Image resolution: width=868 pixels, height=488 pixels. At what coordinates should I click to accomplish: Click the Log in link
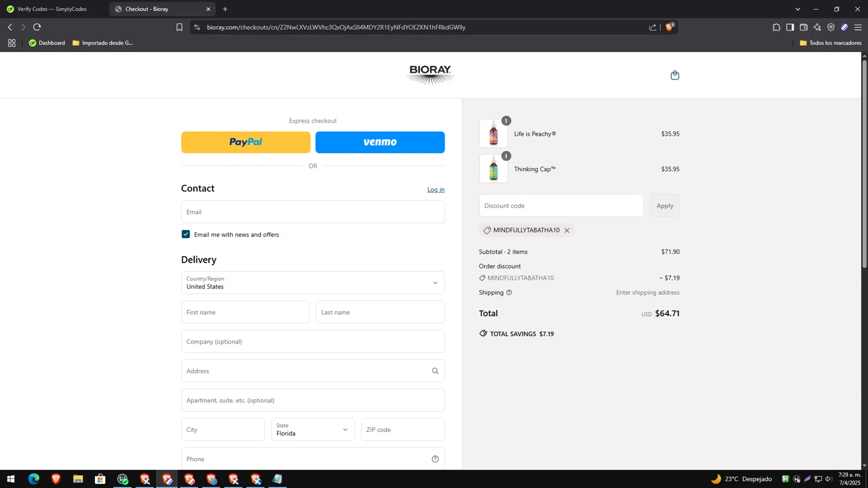point(436,190)
